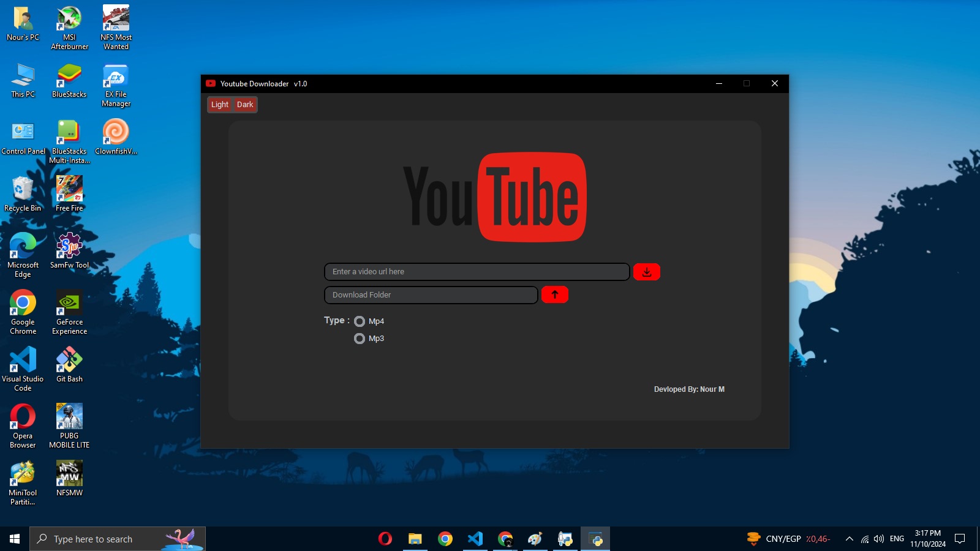Close the Youtube Downloader window

coord(775,84)
